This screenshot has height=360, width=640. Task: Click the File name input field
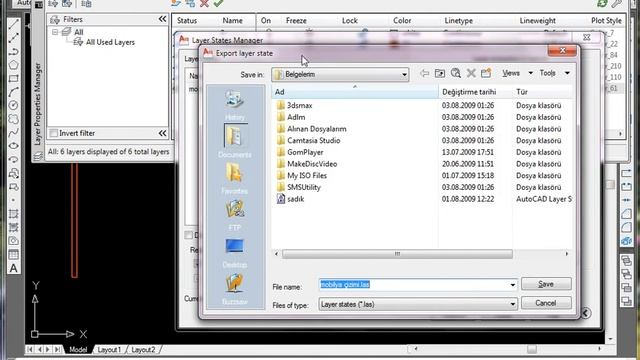click(x=413, y=284)
